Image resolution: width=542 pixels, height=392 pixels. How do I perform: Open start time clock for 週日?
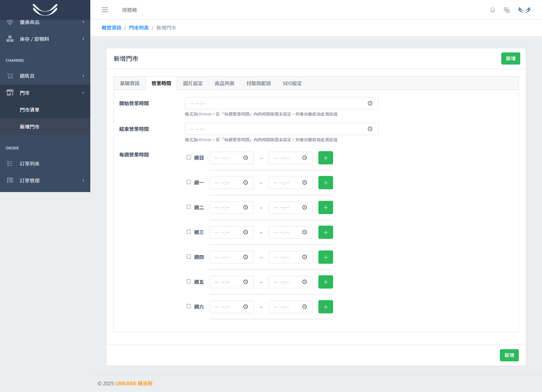[246, 158]
